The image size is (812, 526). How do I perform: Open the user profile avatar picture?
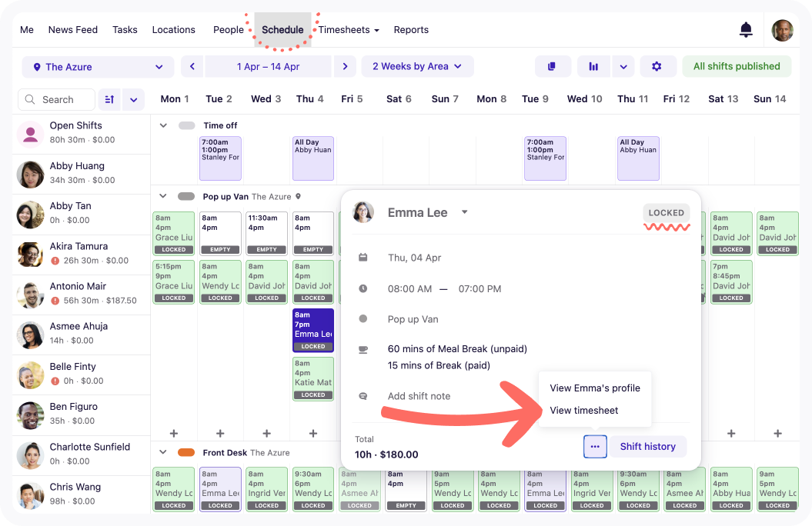pos(783,29)
